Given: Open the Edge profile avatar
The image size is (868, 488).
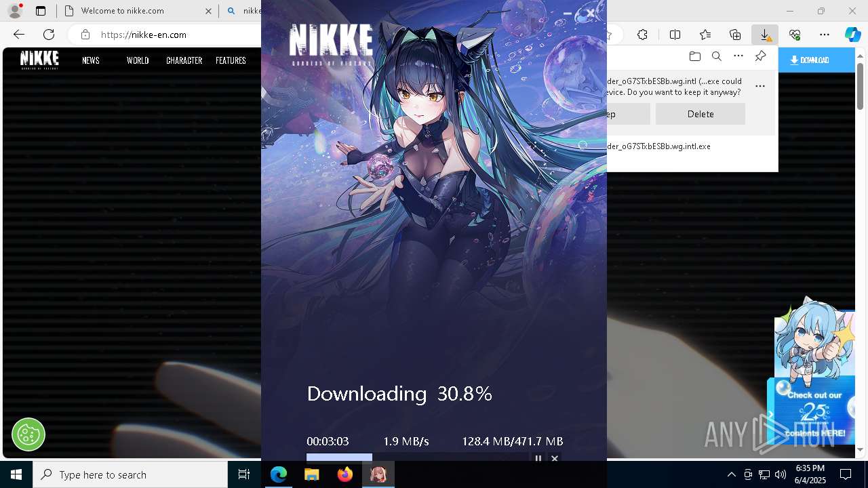Looking at the screenshot, I should [x=14, y=11].
